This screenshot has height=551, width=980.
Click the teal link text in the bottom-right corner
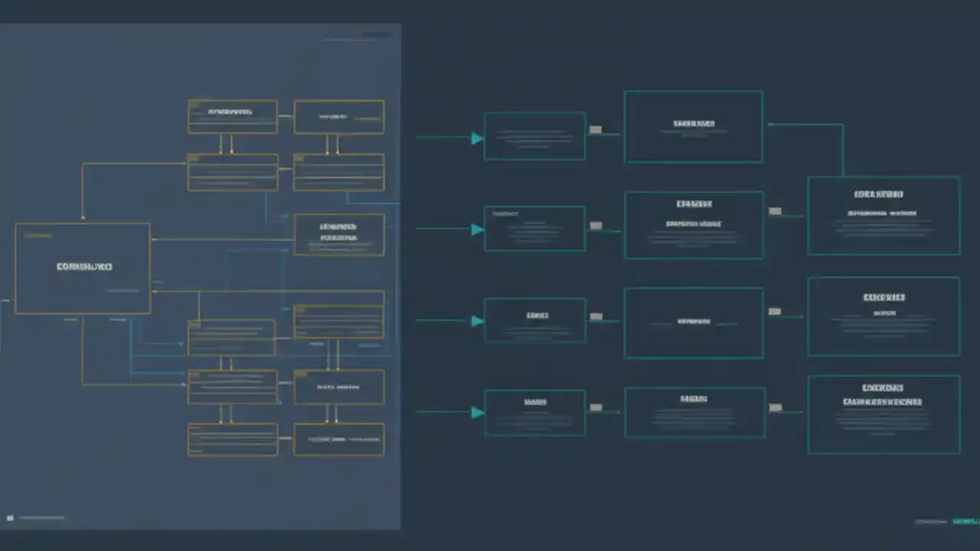coord(966,521)
